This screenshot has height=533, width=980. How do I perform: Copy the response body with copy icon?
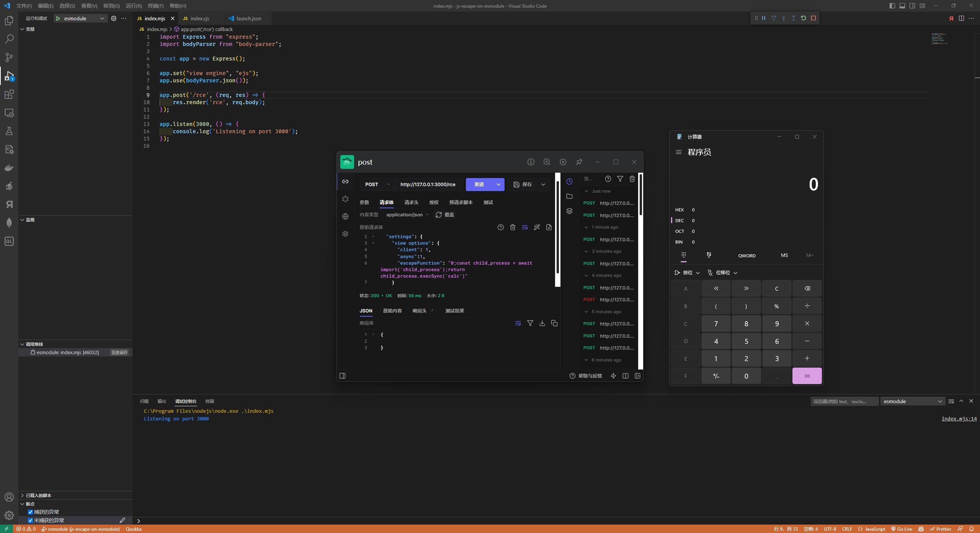(554, 323)
